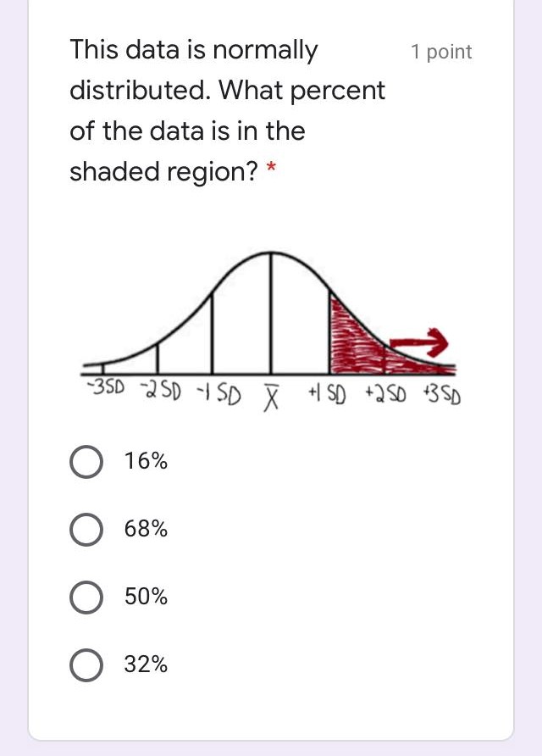Select the 32% answer option
The height and width of the screenshot is (756, 542).
[x=86, y=664]
